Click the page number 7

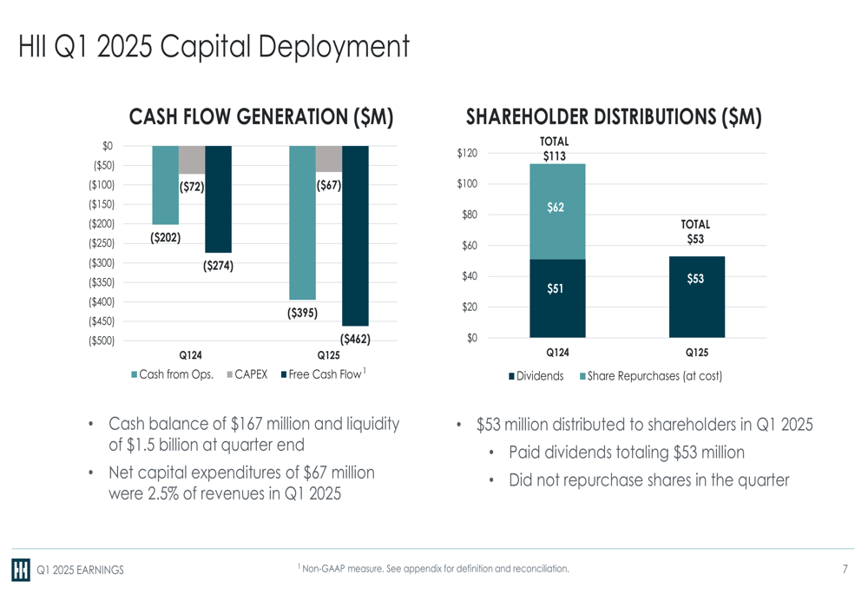click(x=845, y=569)
